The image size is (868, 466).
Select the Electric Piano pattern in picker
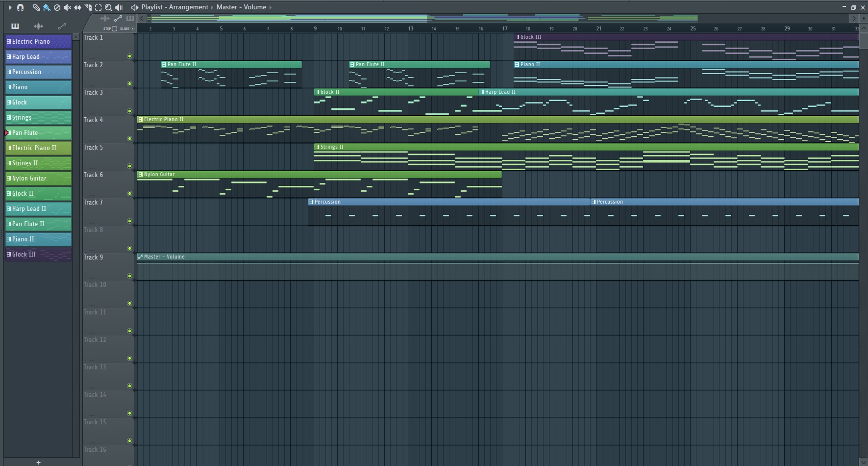click(x=38, y=42)
